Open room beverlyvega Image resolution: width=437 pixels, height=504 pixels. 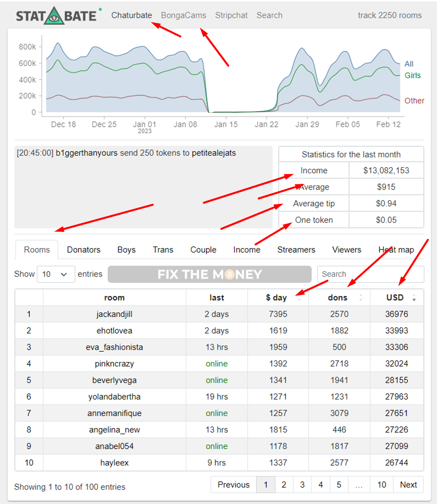[x=114, y=380]
